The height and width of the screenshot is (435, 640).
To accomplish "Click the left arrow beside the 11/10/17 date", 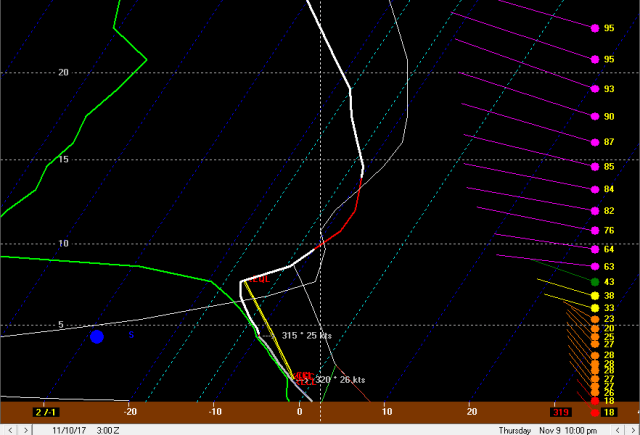I will coord(7,429).
